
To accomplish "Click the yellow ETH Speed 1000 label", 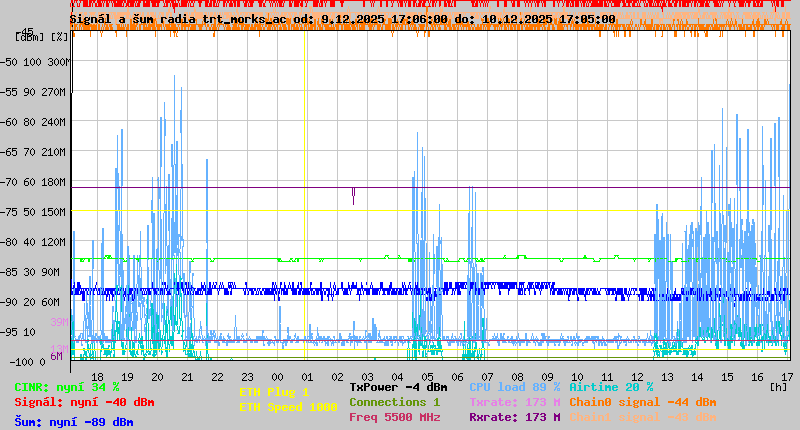I will [x=287, y=407].
